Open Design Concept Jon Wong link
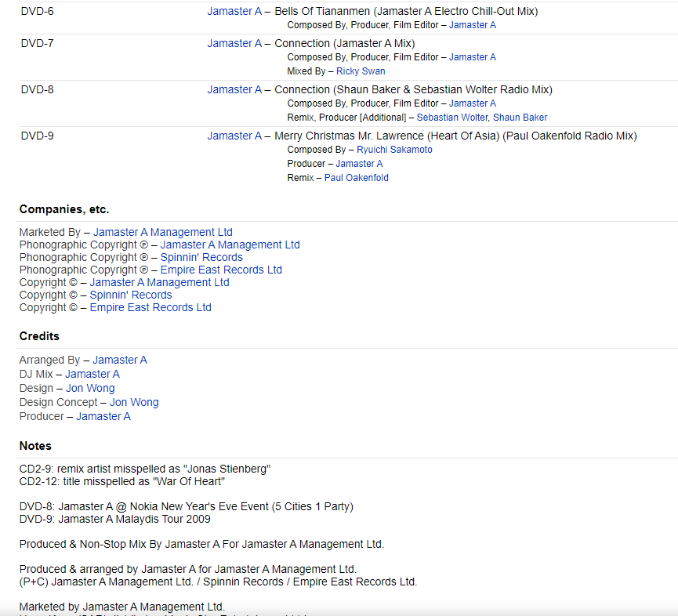Screen dimensions: 678x616 134,403
